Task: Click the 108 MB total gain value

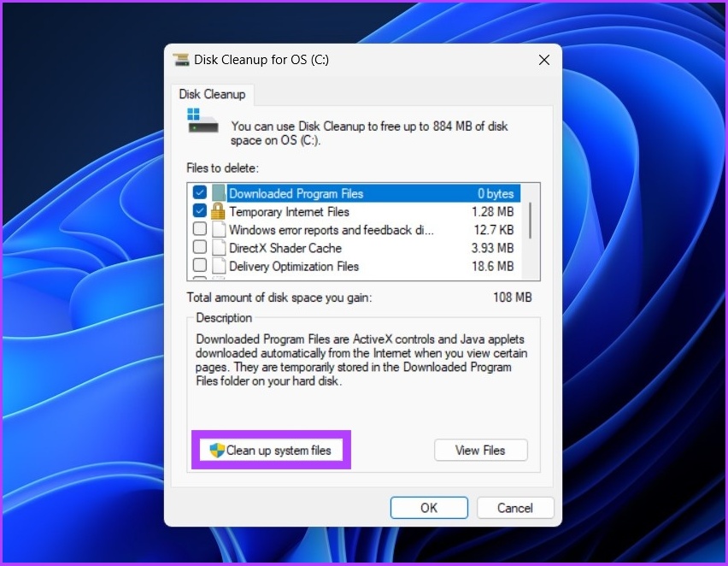Action: click(x=512, y=297)
